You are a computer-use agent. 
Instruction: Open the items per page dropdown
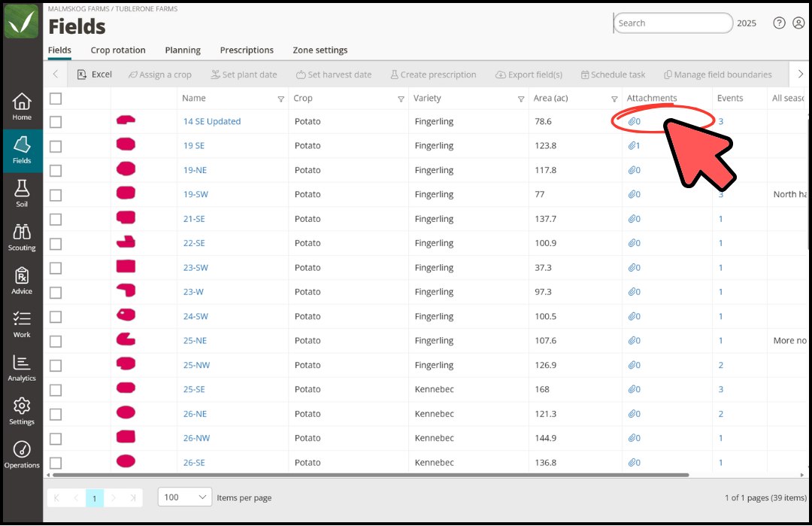[x=185, y=497]
